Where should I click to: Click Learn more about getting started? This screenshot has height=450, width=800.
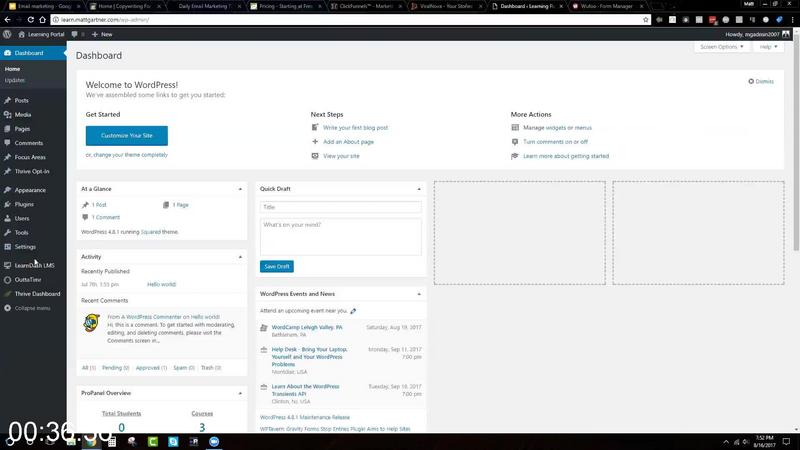click(566, 156)
